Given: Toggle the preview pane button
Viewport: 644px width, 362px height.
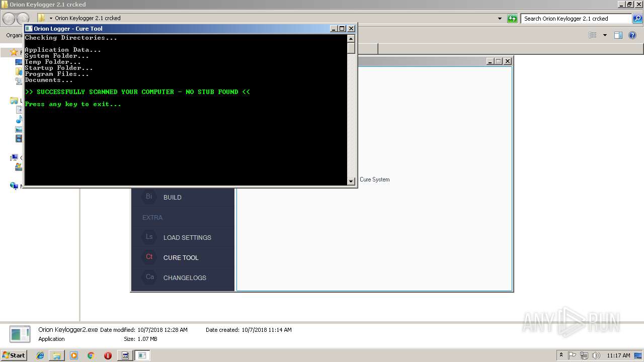Looking at the screenshot, I should click(x=618, y=35).
